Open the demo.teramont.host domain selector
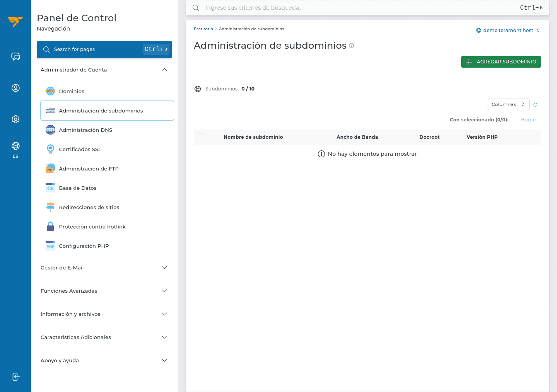 click(x=508, y=31)
